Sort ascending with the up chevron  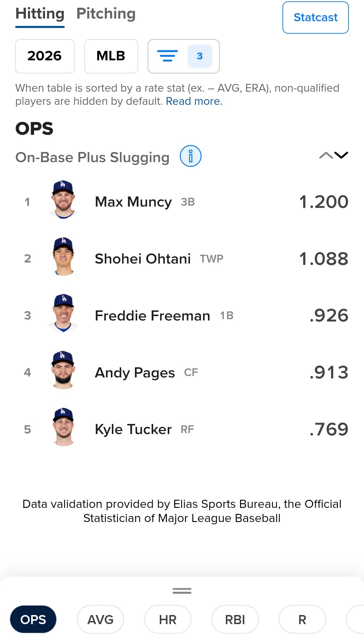point(326,155)
